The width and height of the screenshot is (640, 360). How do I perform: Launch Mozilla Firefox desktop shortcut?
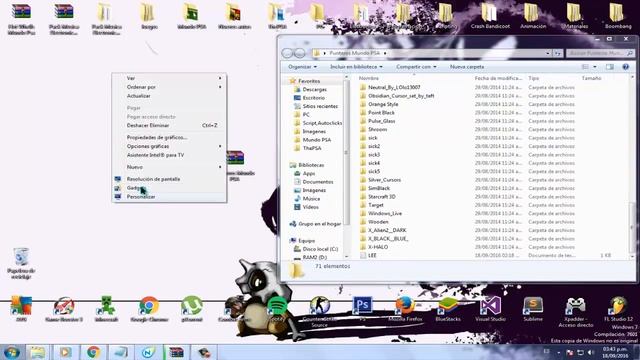point(405,309)
